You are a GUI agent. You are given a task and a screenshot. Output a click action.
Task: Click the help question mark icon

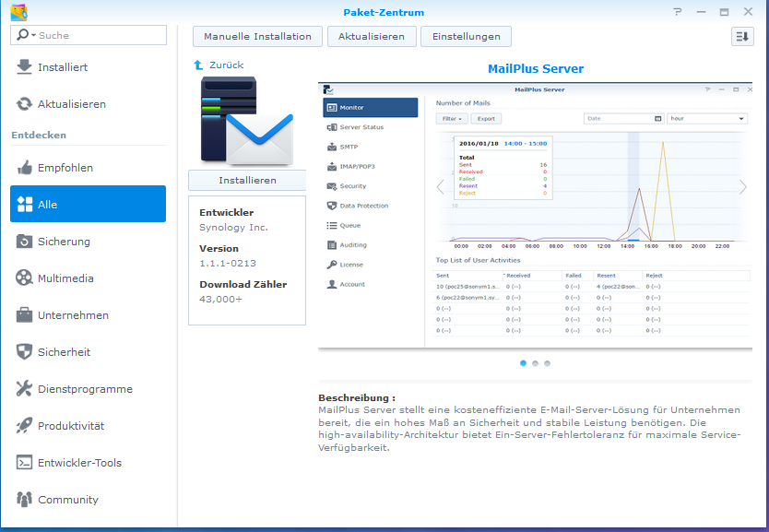point(678,12)
